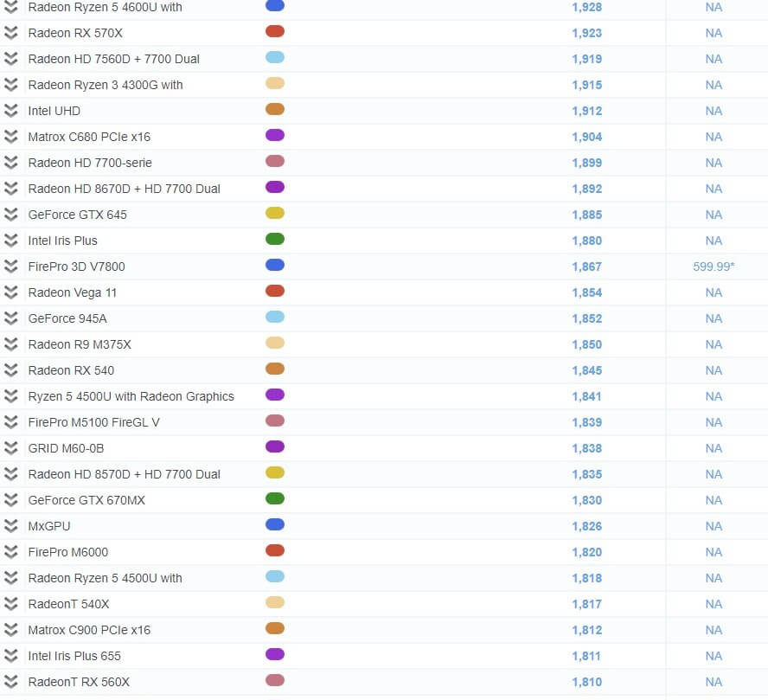Open the Radeon HD 7700-serie link

pos(90,163)
